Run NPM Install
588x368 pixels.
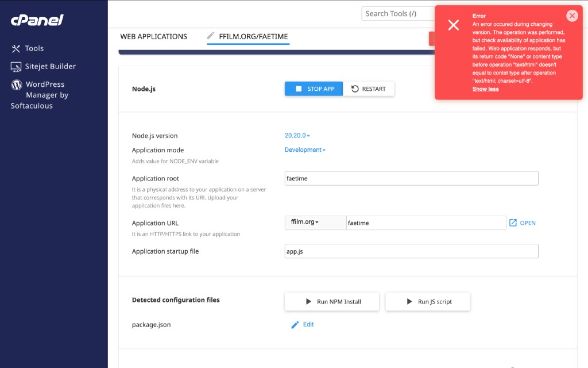point(332,301)
